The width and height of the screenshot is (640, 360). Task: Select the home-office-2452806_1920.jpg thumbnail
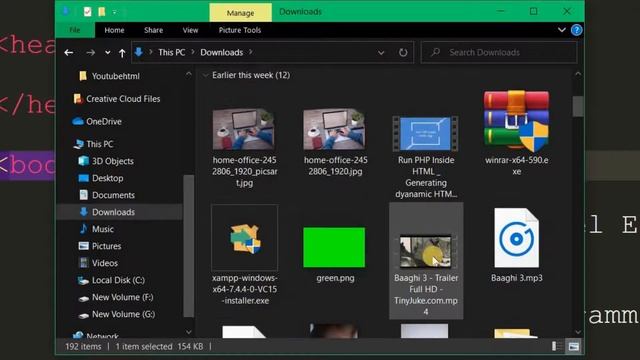[x=335, y=129]
